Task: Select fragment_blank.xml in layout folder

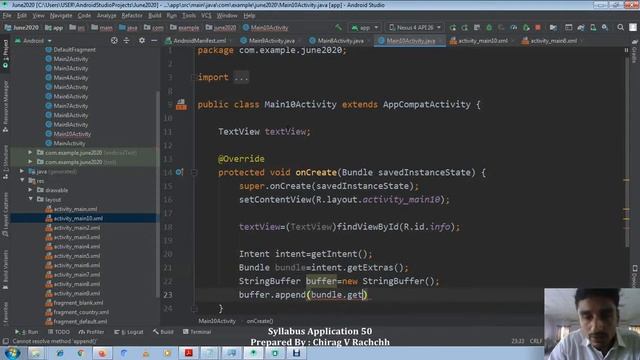Action: [x=78, y=303]
